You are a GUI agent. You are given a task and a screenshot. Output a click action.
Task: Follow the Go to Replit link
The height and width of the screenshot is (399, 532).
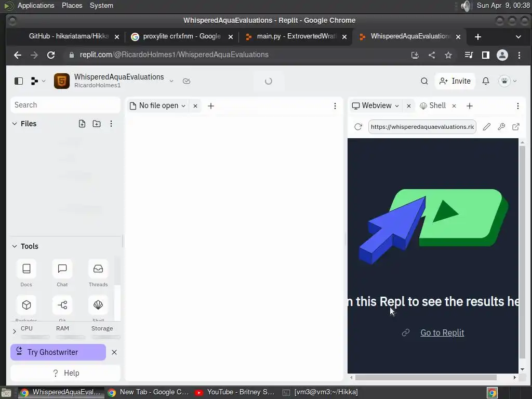(x=442, y=333)
